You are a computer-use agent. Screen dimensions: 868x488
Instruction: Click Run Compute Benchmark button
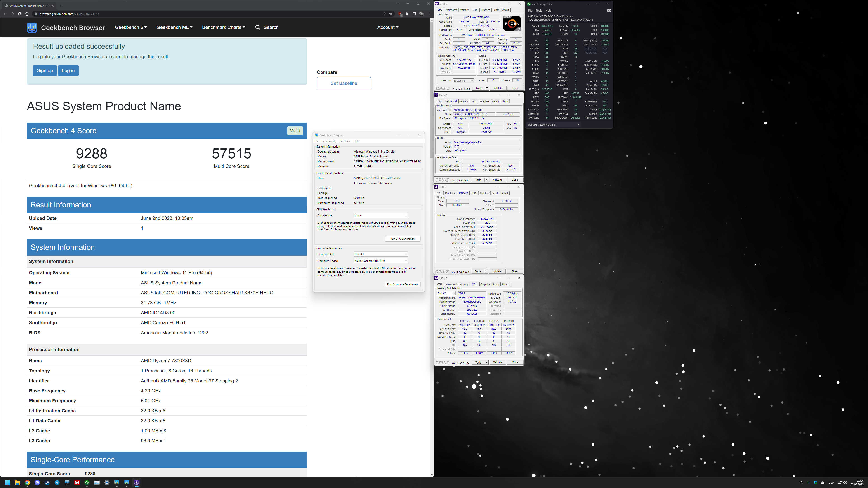403,285
